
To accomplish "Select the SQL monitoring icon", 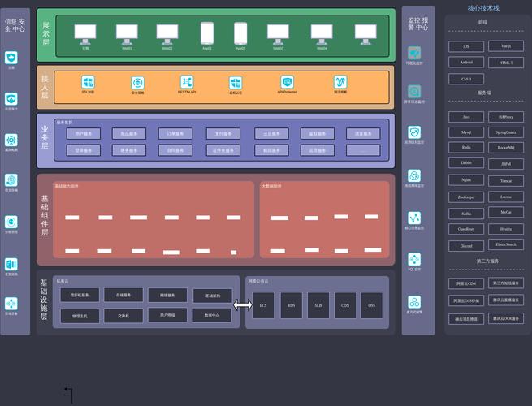I will click(x=414, y=260).
